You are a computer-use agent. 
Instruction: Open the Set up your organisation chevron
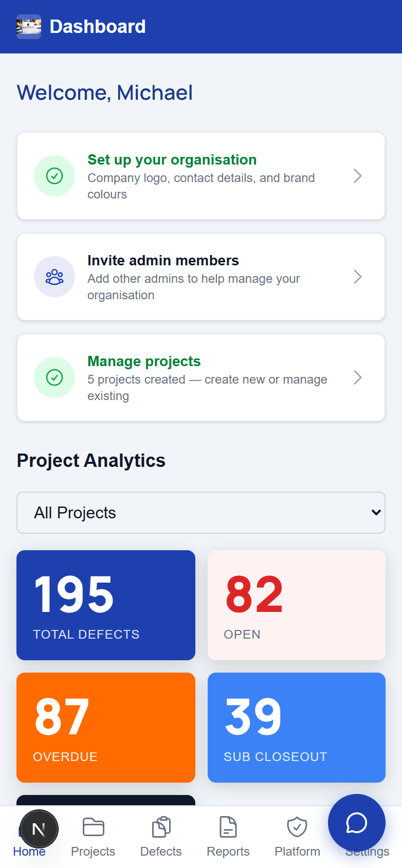coord(358,176)
